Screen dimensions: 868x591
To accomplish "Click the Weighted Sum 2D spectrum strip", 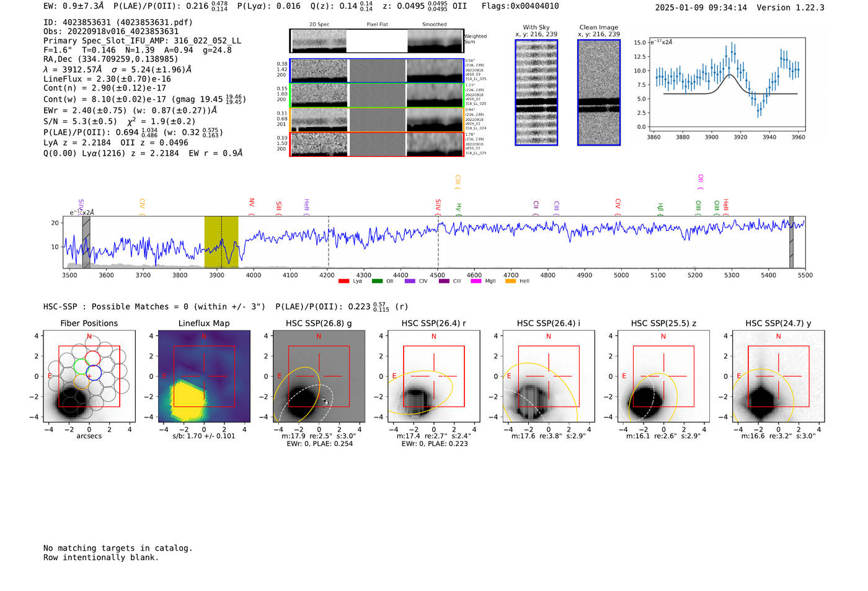I will (376, 41).
